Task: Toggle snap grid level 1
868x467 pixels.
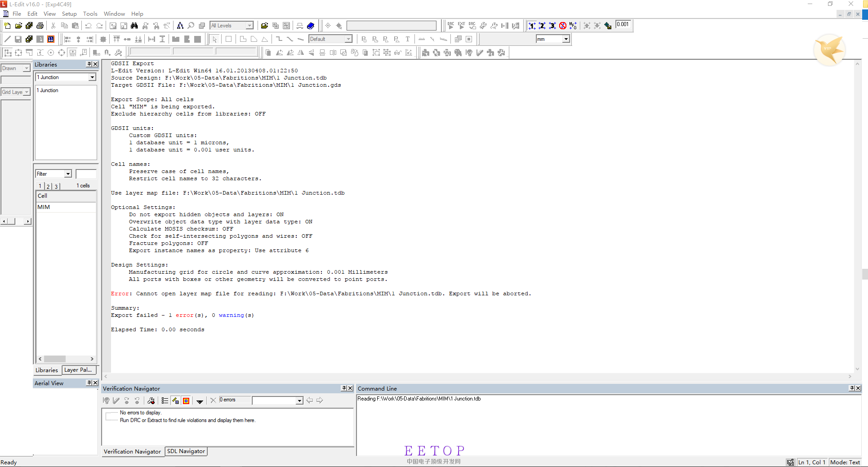Action: [x=532, y=26]
